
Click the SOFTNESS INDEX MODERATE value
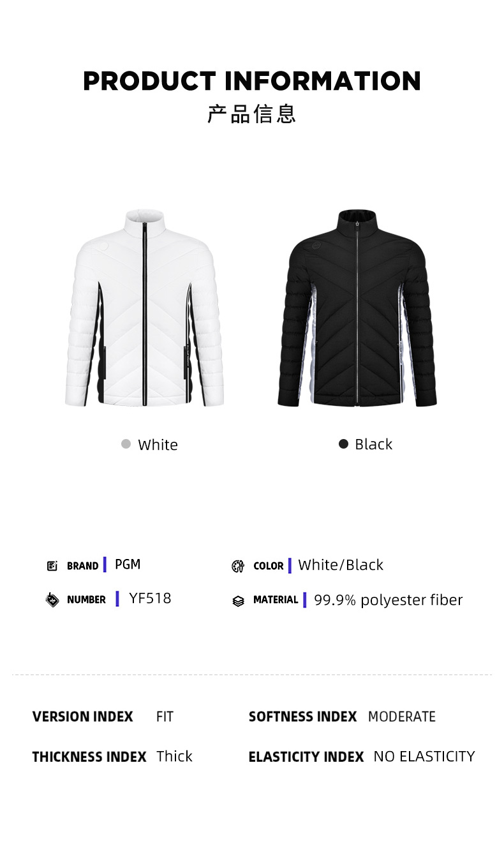(x=402, y=717)
